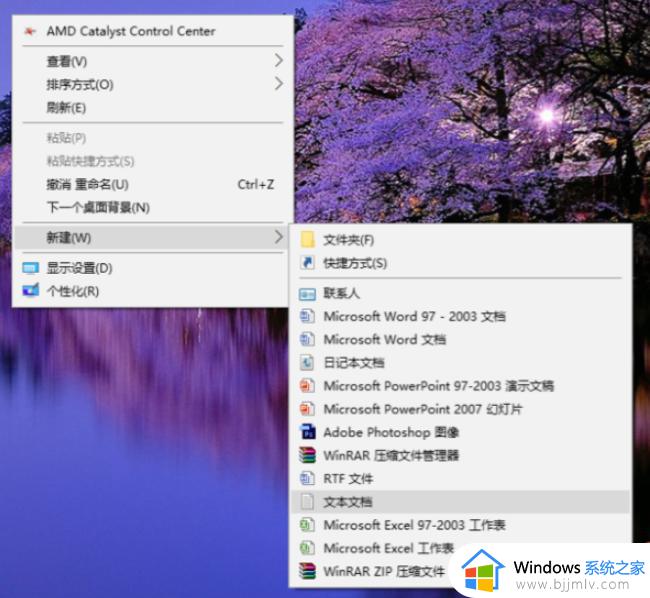Click the RTF file icon
This screenshot has height=598, width=650.
click(x=307, y=479)
